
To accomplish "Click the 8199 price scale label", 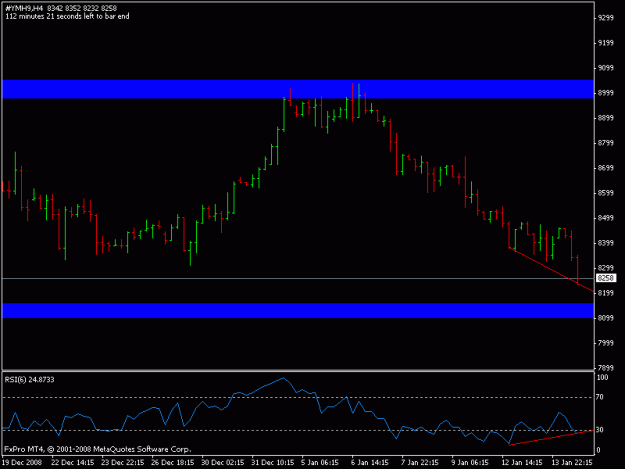I will (x=606, y=293).
